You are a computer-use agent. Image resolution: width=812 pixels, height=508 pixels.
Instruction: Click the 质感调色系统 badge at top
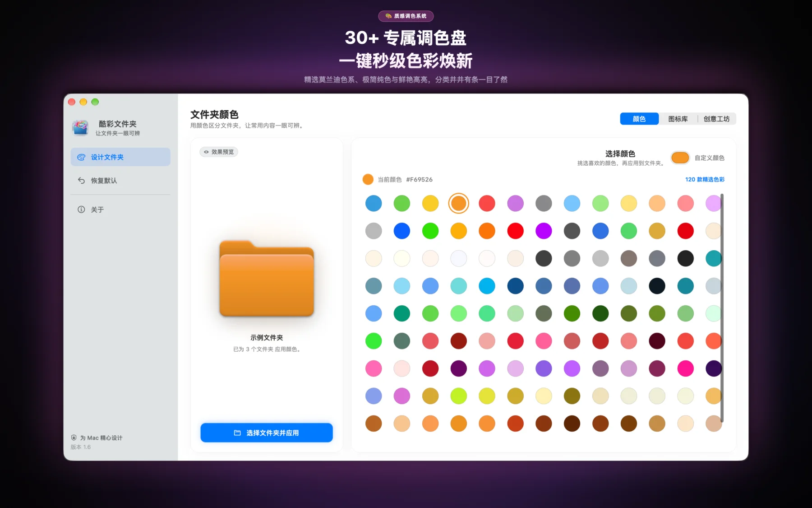(x=406, y=16)
